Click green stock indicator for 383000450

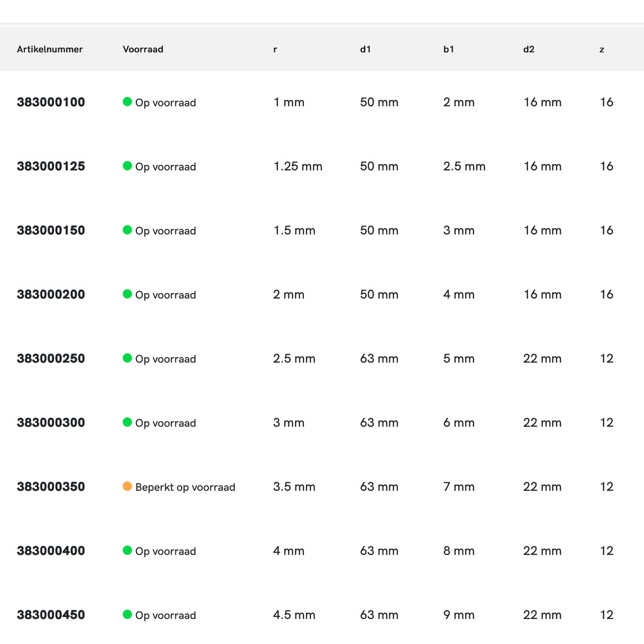pos(128,614)
